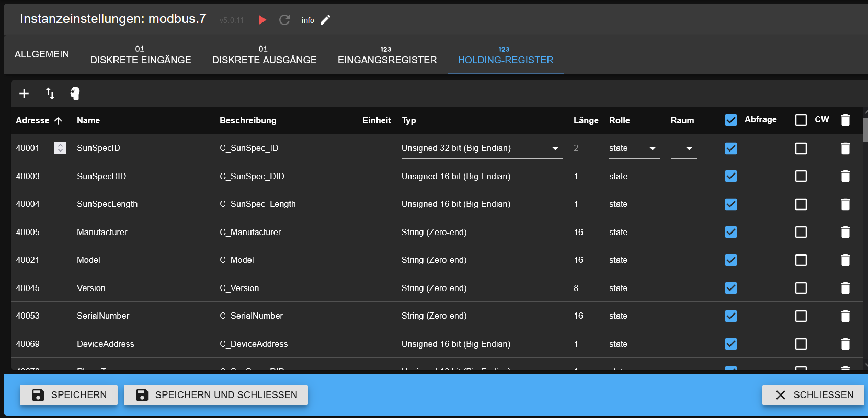
Task: Open the Raum dropdown for SunSpecID
Action: coord(684,148)
